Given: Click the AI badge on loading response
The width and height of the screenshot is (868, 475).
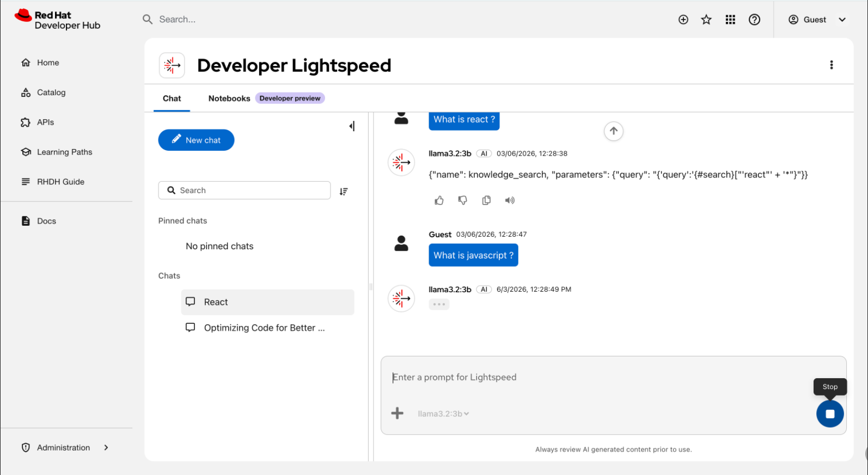Looking at the screenshot, I should click(x=484, y=289).
